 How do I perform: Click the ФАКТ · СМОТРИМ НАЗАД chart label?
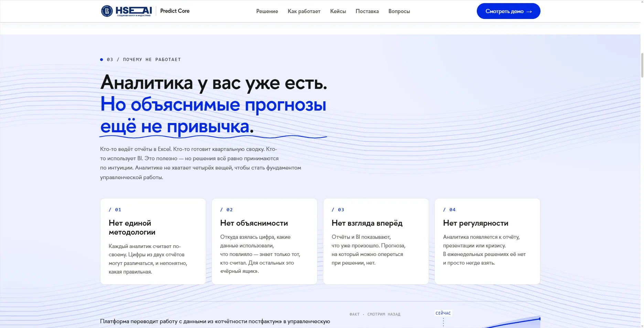(x=375, y=314)
